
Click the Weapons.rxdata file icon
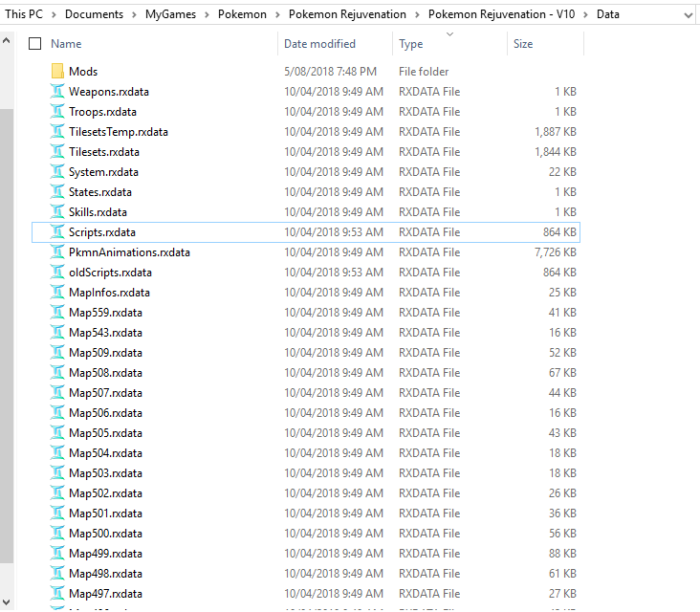57,92
